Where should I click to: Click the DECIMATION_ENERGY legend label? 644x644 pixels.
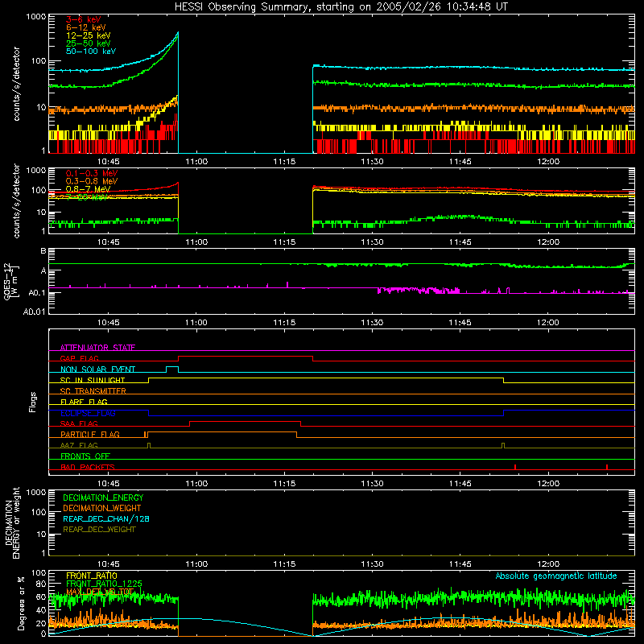[x=103, y=497]
